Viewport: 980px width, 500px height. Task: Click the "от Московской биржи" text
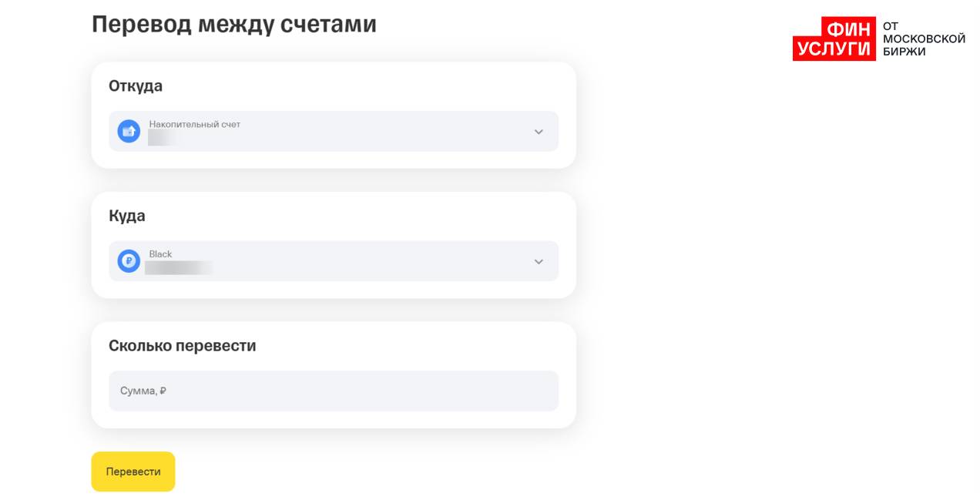tap(923, 39)
